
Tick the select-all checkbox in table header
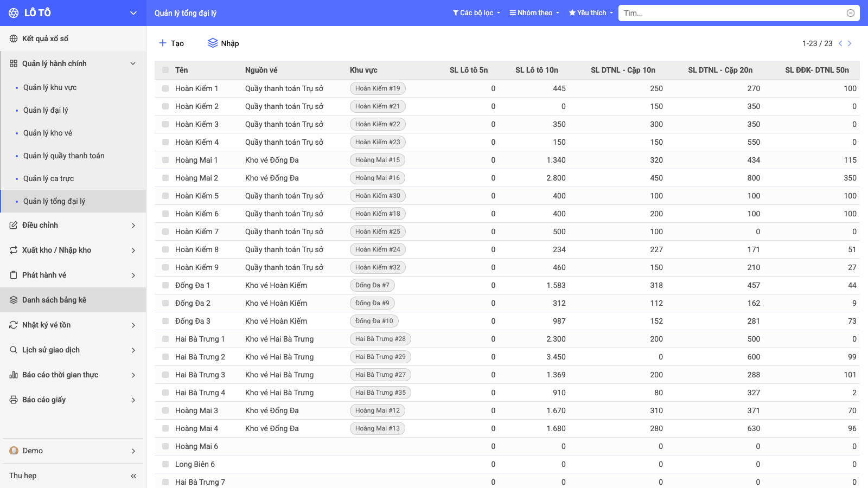[x=165, y=70]
